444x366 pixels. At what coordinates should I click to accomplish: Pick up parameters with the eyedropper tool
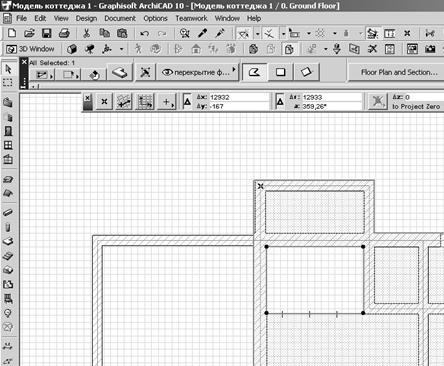click(202, 33)
